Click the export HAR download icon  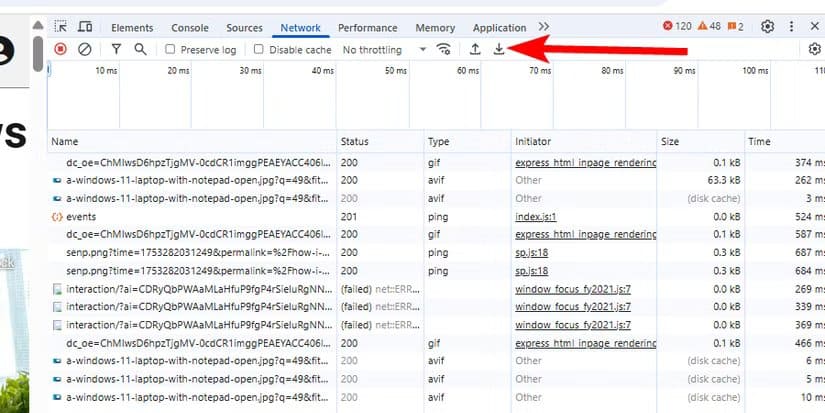click(499, 49)
